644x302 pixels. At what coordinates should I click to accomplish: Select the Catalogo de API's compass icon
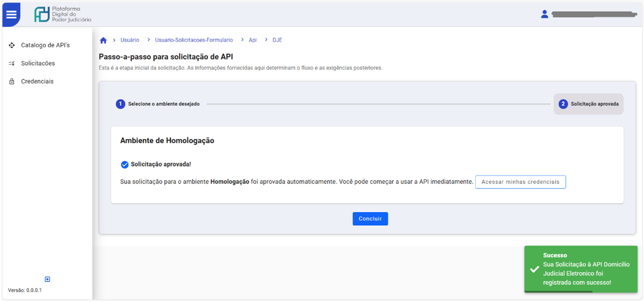coord(11,45)
